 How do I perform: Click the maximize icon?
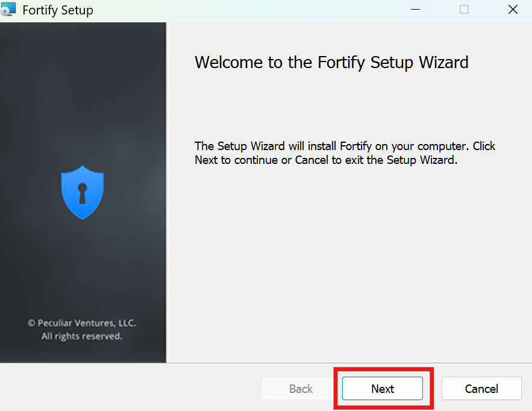click(464, 10)
